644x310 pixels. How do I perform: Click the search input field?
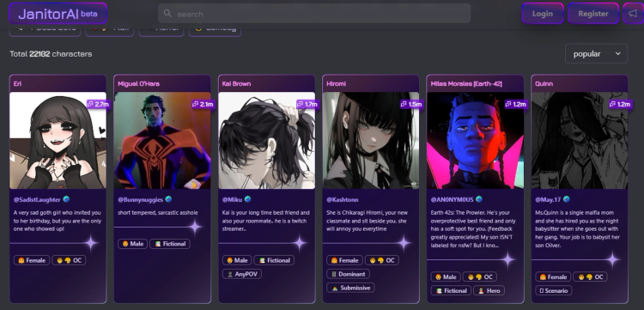pyautogui.click(x=314, y=14)
